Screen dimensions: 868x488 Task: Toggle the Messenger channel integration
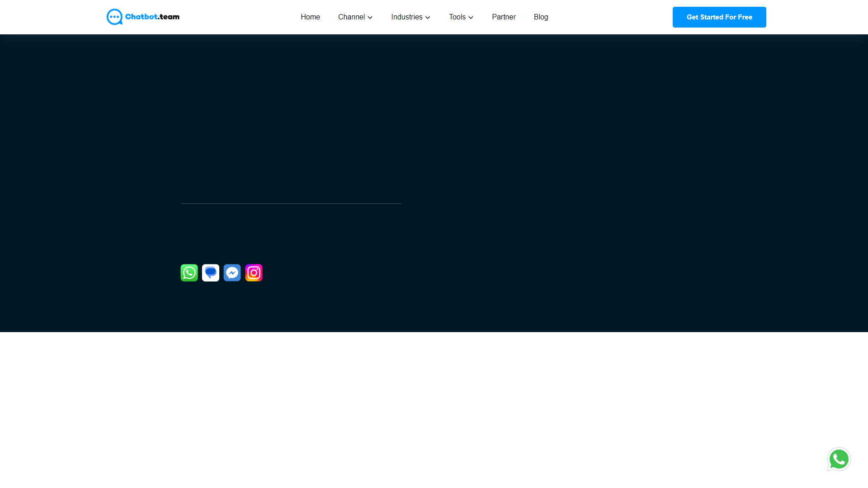click(232, 272)
